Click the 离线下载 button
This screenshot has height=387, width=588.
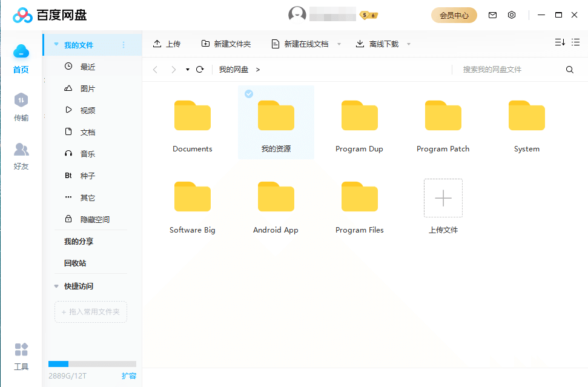[377, 44]
